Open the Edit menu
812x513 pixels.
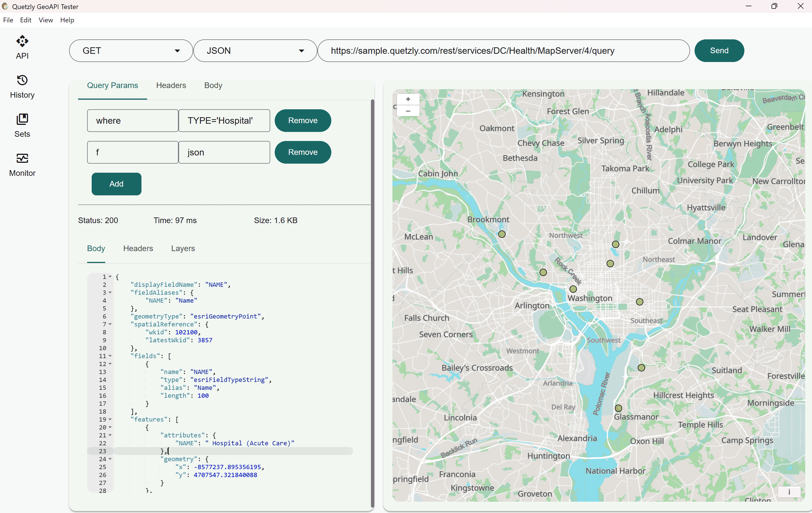point(26,20)
